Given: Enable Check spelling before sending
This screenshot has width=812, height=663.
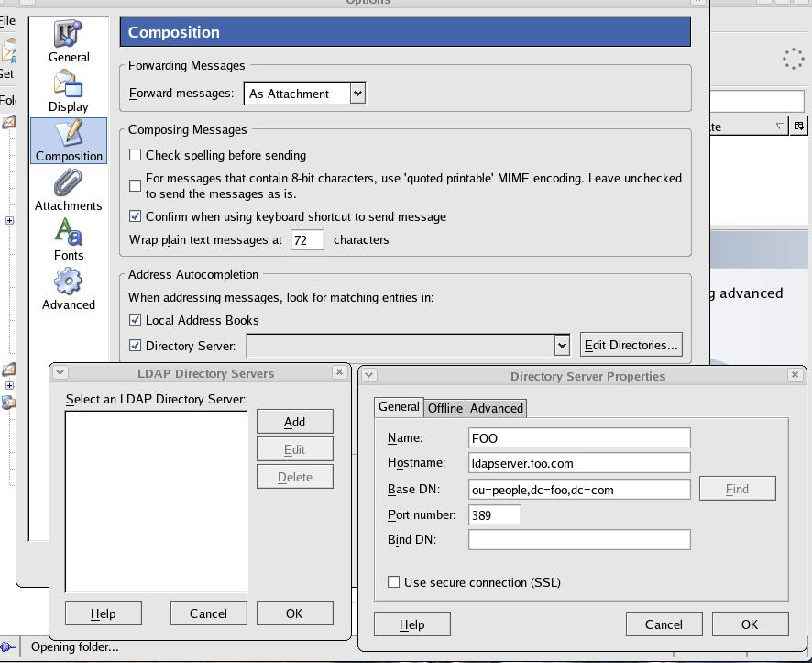Looking at the screenshot, I should 136,155.
